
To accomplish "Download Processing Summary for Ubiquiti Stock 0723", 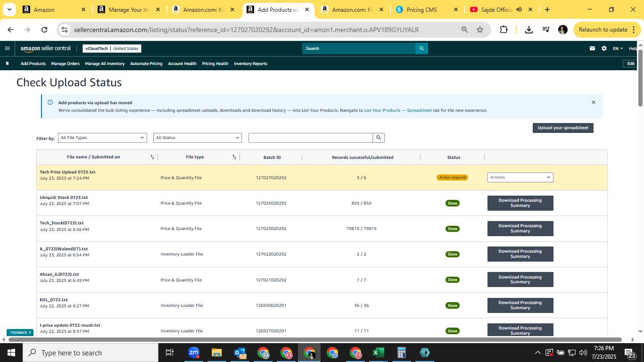I will [520, 203].
